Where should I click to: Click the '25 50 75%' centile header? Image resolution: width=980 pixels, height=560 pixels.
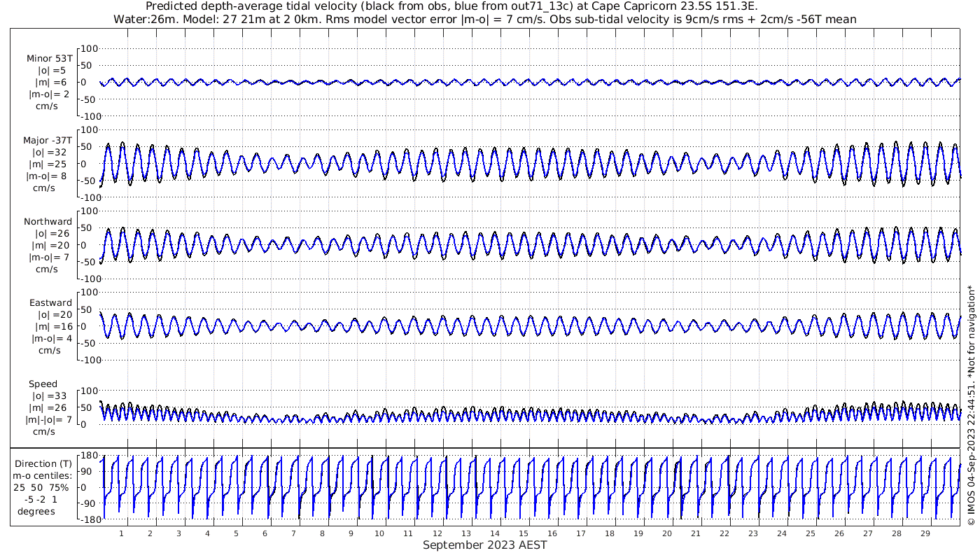coord(41,487)
